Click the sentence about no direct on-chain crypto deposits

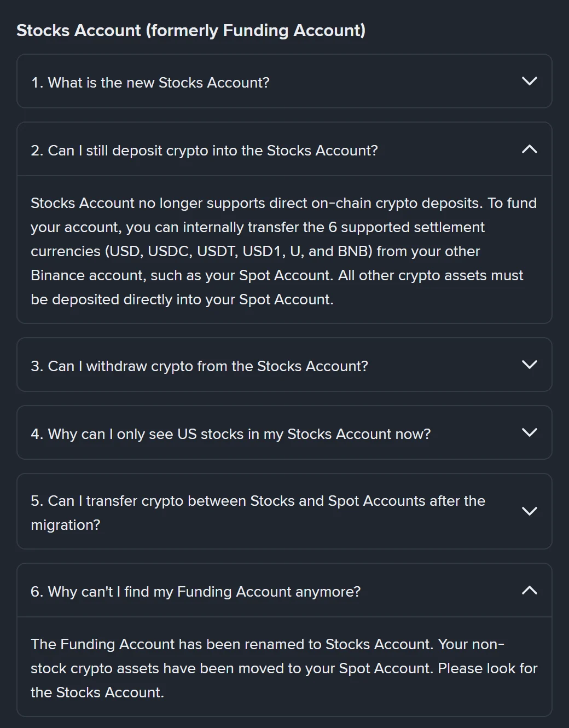257,203
